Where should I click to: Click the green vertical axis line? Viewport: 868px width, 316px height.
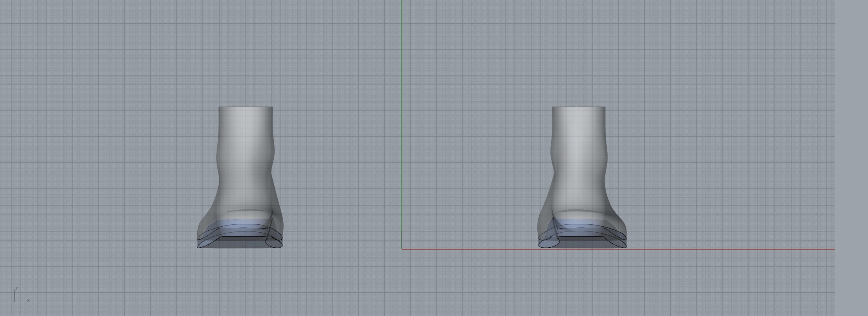402,118
